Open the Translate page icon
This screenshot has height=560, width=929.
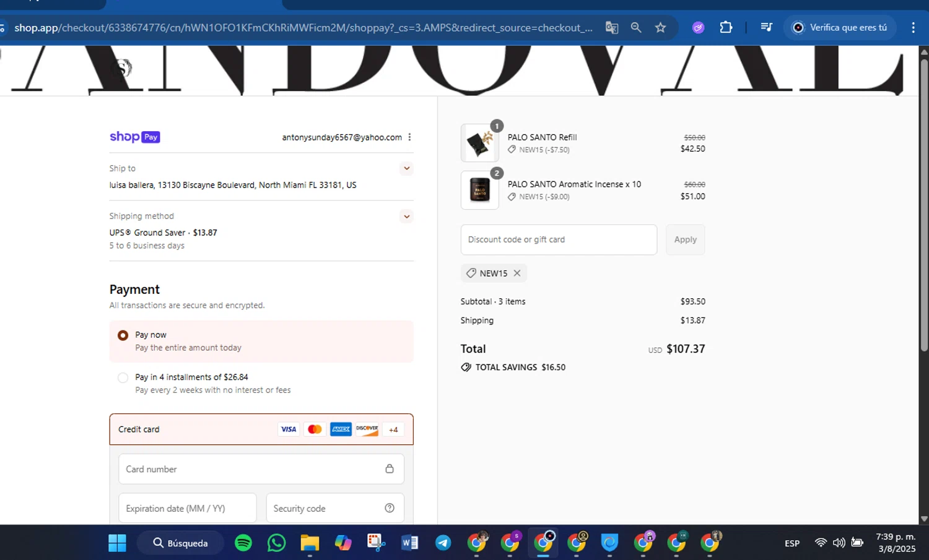(612, 27)
